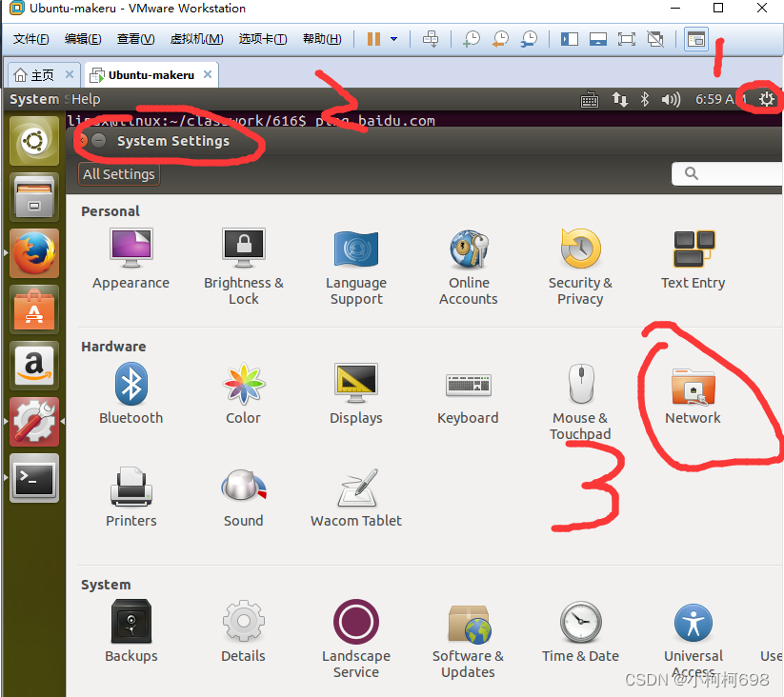The width and height of the screenshot is (784, 697).
Task: Expand the power options dropdown arrow
Action: pos(394,39)
